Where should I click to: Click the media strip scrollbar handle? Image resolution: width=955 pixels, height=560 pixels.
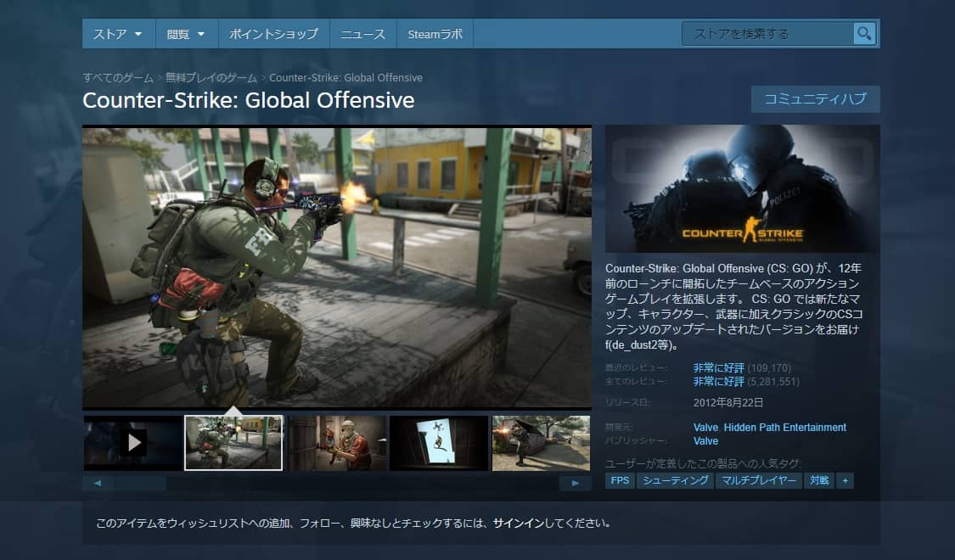[140, 484]
